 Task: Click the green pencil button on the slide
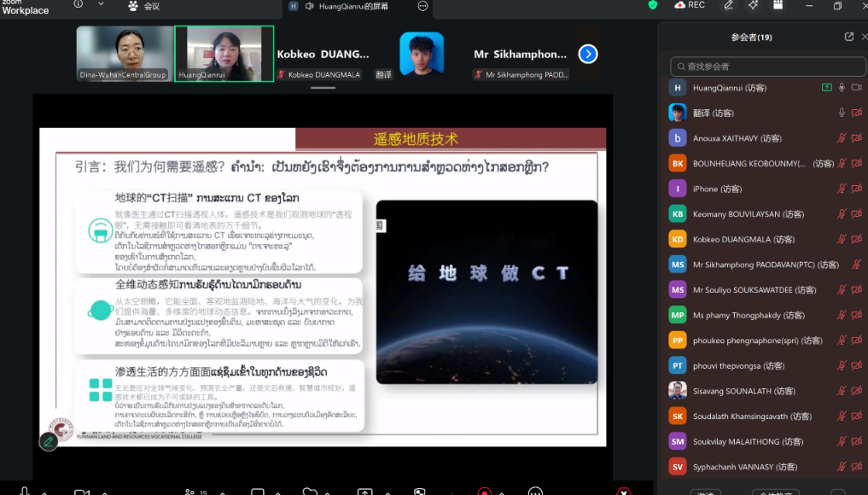tap(49, 441)
